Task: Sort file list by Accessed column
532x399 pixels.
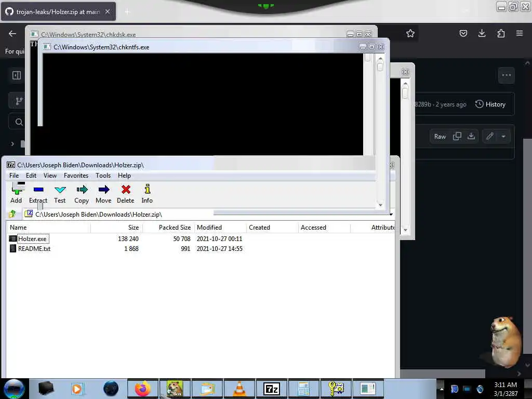Action: click(324, 228)
